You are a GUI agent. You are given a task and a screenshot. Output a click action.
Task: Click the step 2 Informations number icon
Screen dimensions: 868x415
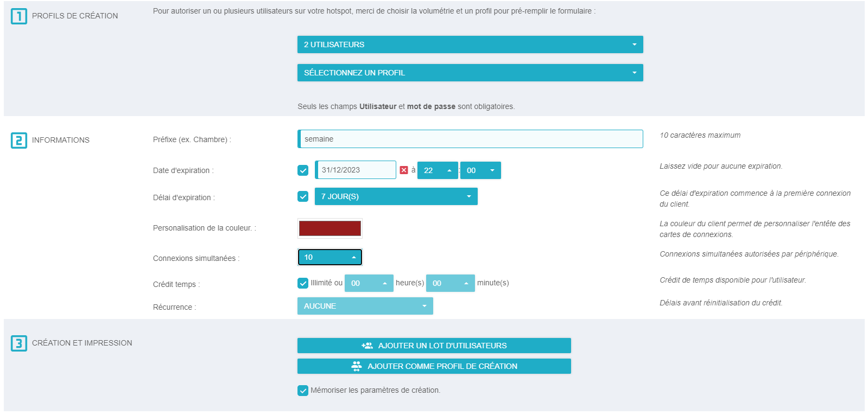click(19, 141)
